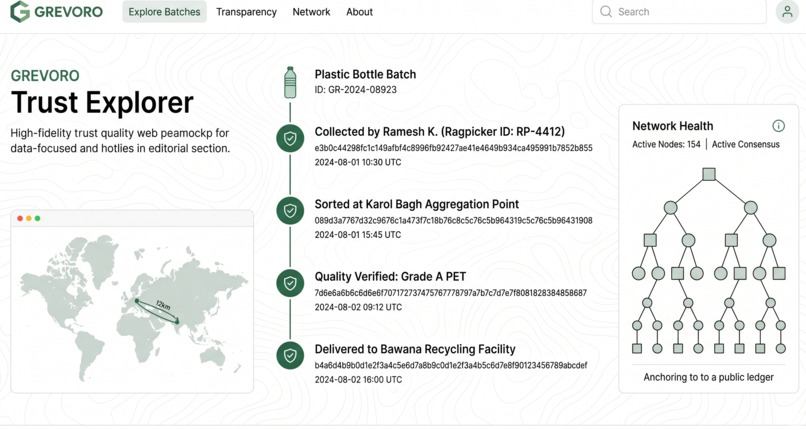
Task: Select hash starting b4a6d4b9b0d1
Action: coord(451,365)
